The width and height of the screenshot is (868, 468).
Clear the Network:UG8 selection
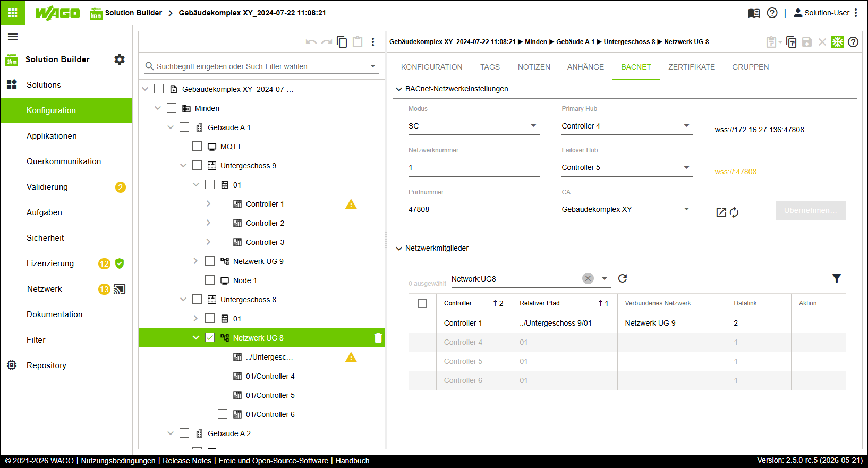588,278
